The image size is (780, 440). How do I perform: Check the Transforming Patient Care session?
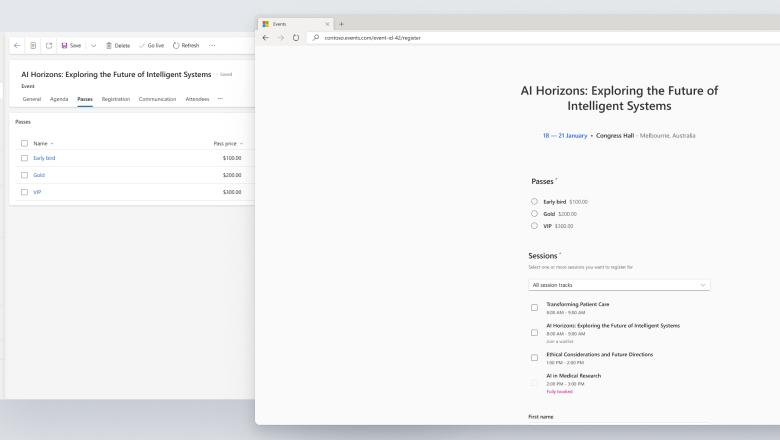pyautogui.click(x=534, y=308)
